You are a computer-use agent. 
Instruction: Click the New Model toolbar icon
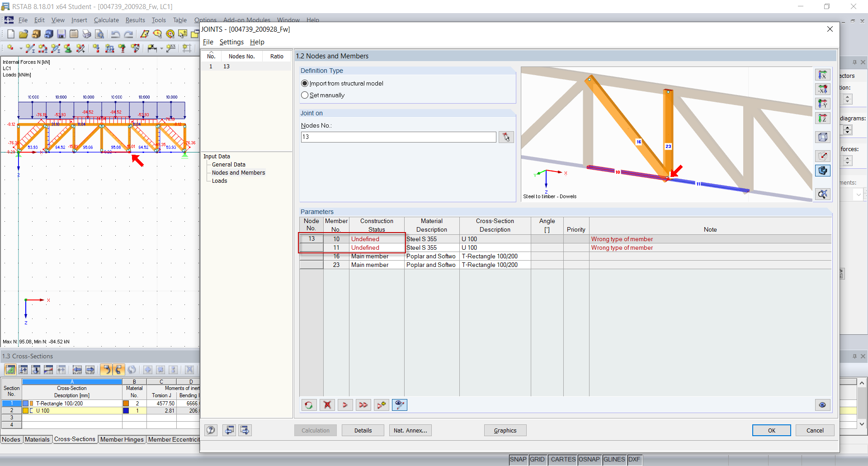pos(11,34)
